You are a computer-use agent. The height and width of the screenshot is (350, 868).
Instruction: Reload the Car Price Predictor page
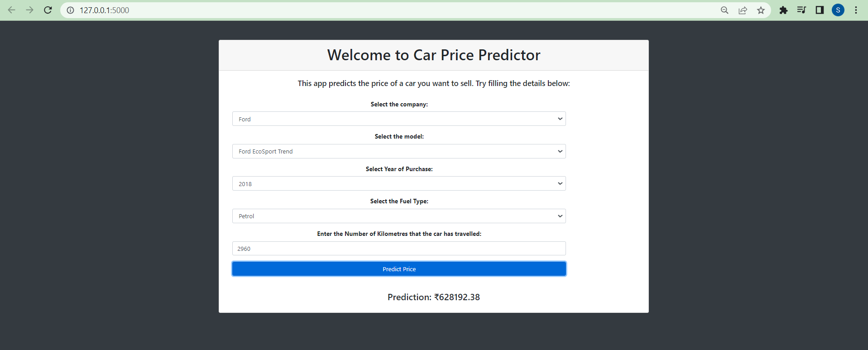point(48,10)
